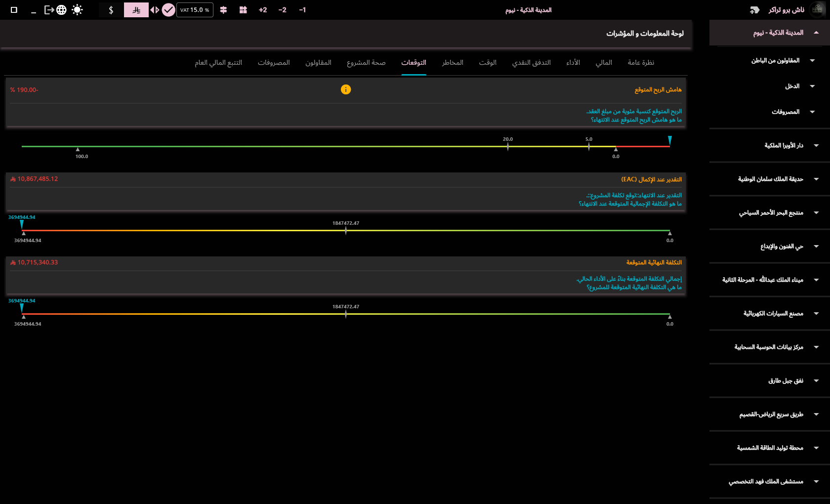
Task: Click the +2 button
Action: 263,10
